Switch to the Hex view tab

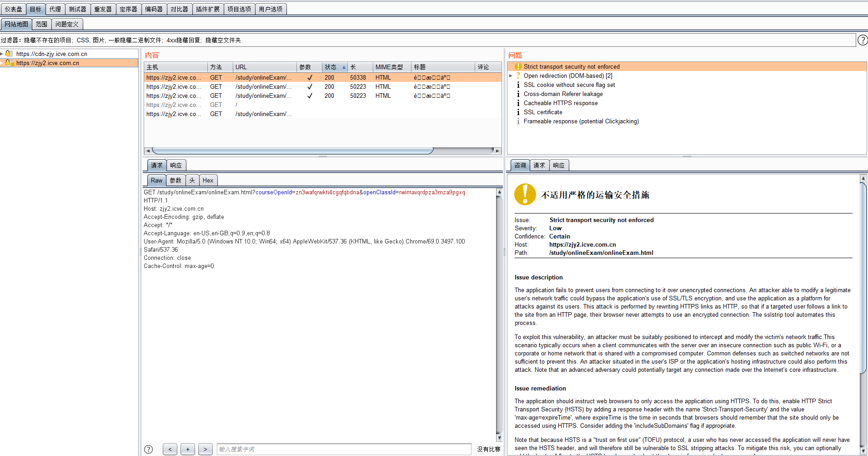[x=208, y=180]
